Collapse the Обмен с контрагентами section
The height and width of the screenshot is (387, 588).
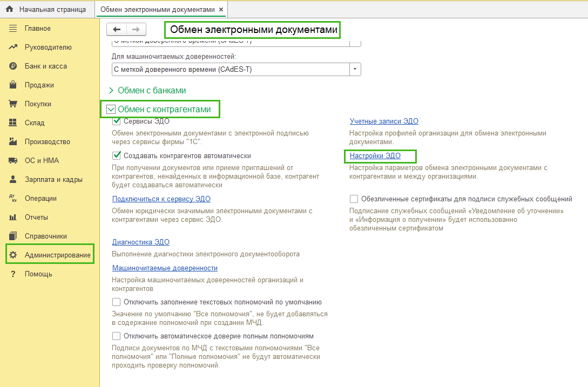111,109
